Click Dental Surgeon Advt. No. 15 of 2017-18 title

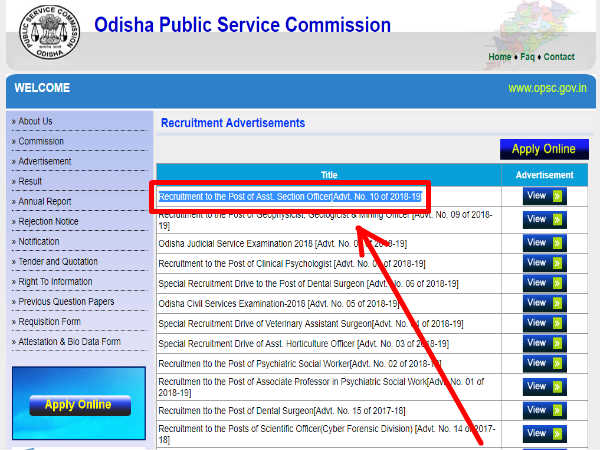pyautogui.click(x=282, y=411)
